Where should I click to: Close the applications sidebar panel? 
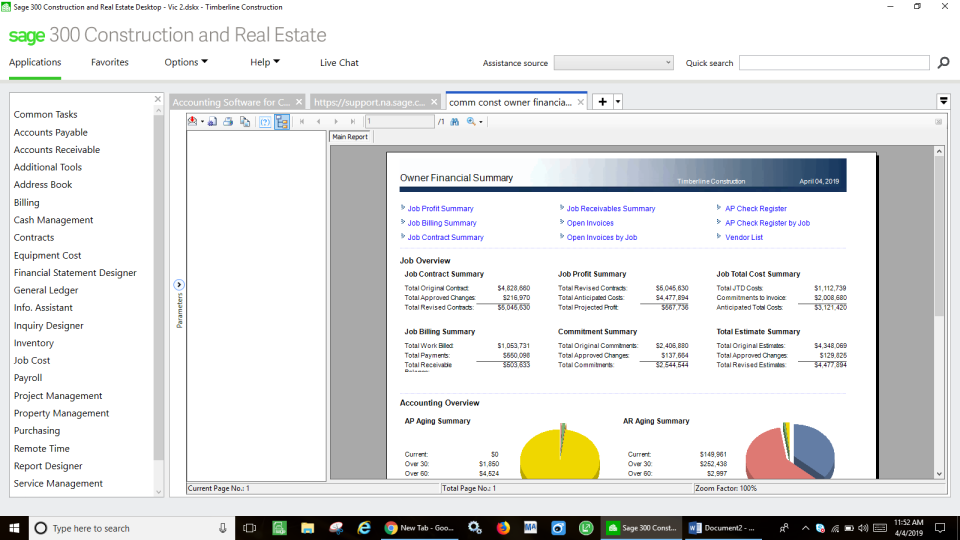click(x=158, y=99)
